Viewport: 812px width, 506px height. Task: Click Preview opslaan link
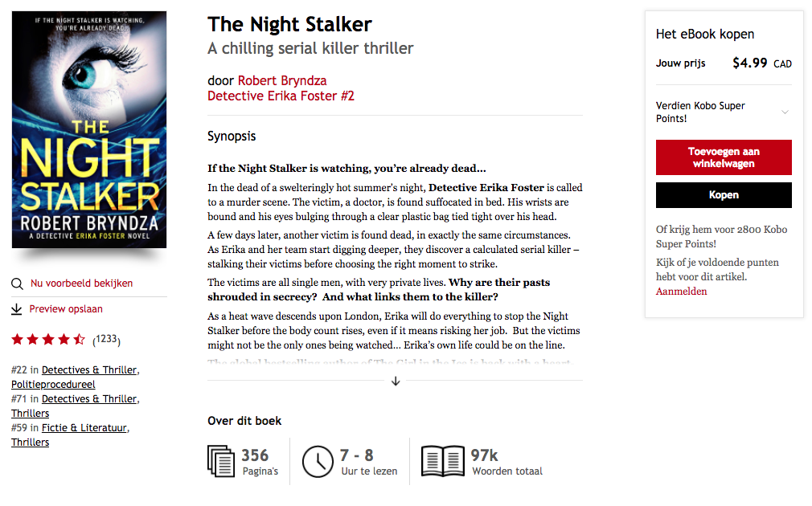click(66, 309)
